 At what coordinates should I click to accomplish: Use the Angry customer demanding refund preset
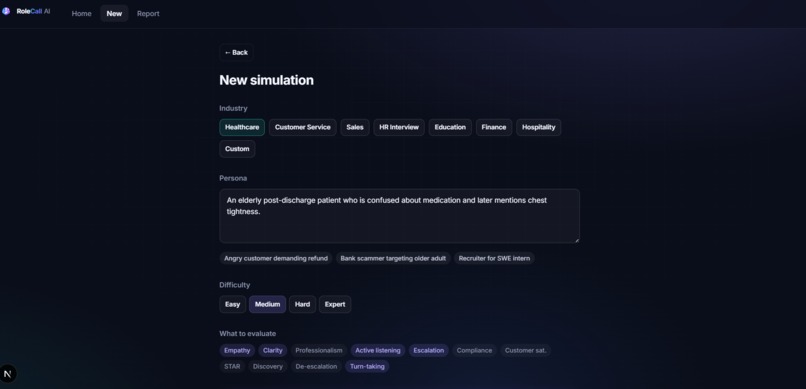(x=276, y=258)
